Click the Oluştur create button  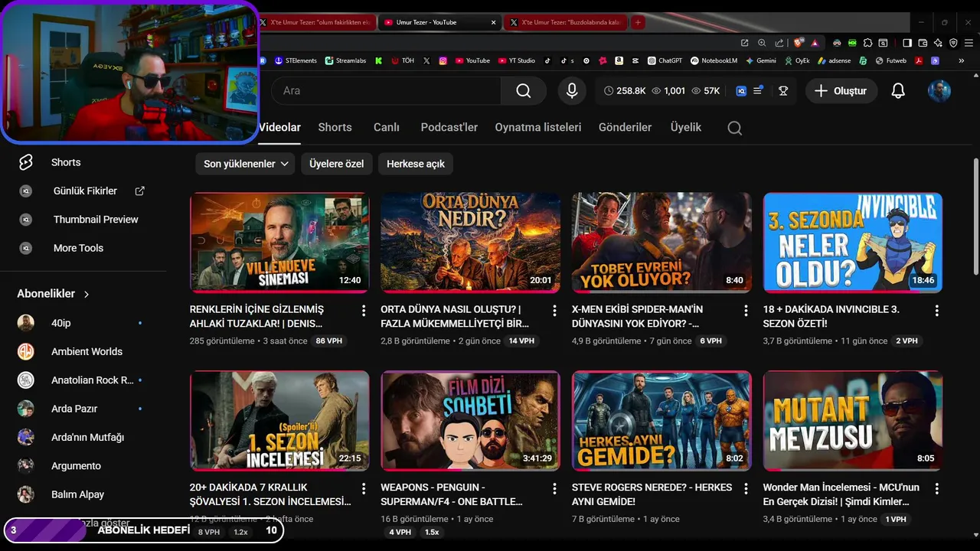tap(841, 90)
